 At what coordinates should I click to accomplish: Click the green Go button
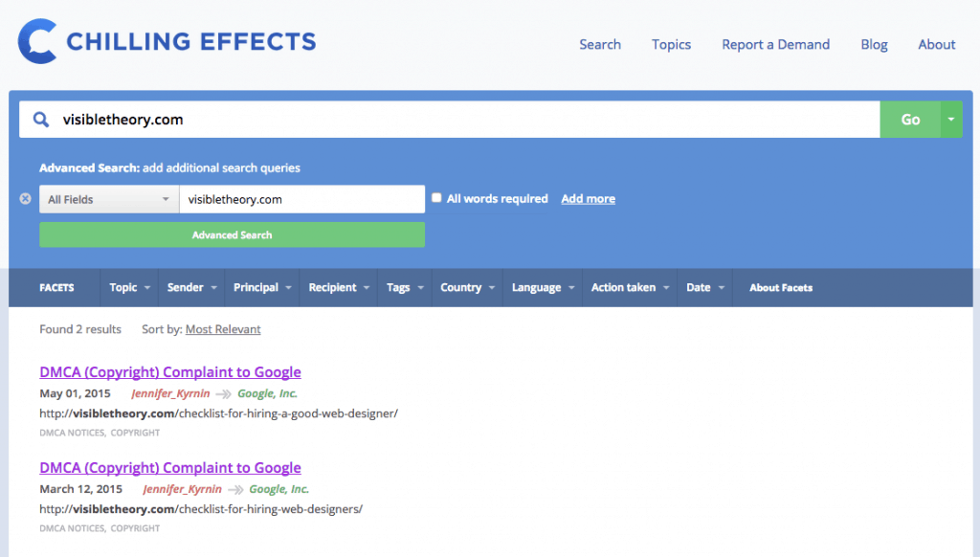[910, 120]
